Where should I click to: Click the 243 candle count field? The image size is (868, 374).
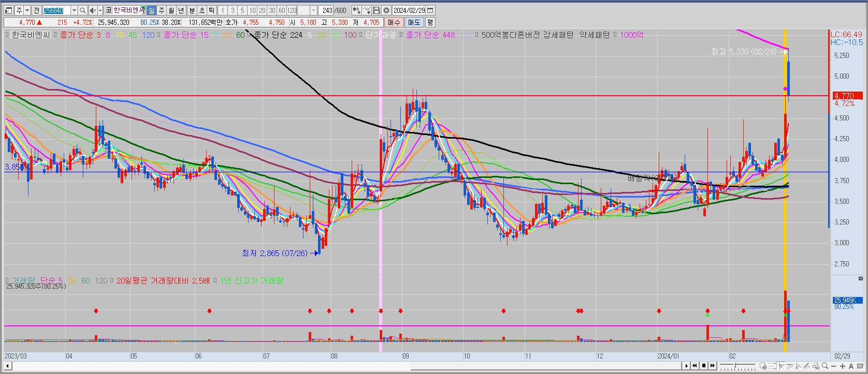327,10
